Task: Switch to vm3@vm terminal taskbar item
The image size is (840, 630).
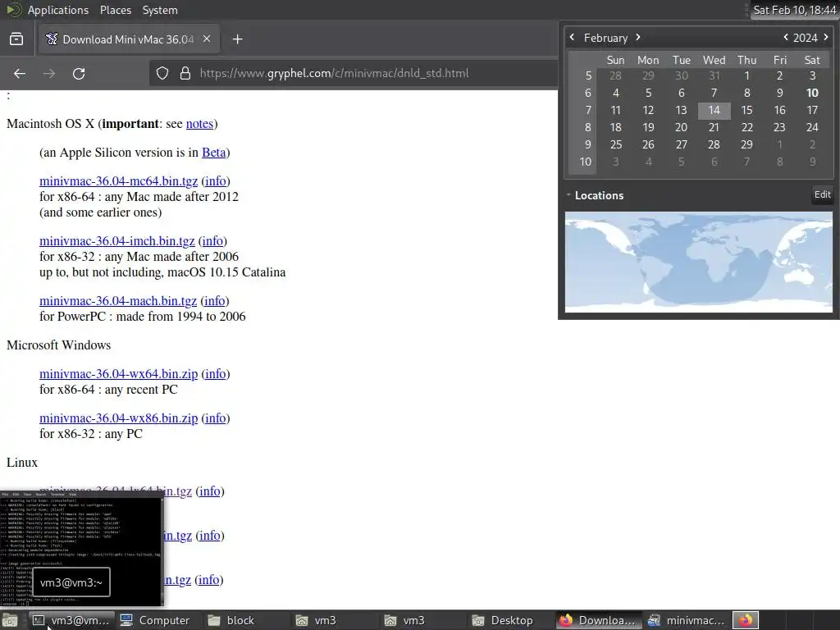Action: click(71, 620)
